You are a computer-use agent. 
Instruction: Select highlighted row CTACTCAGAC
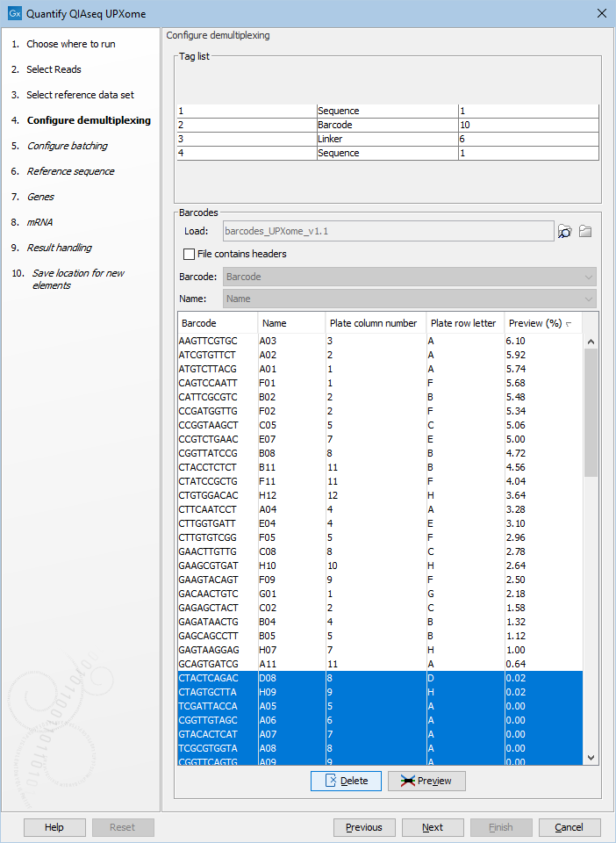pos(380,677)
